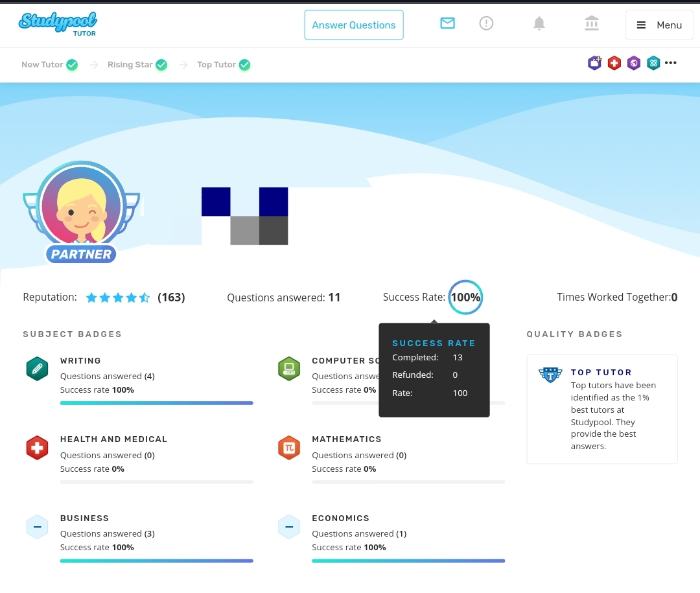This screenshot has height=593, width=700.
Task: Click the MATHEMATICS subject heading
Action: click(x=347, y=439)
